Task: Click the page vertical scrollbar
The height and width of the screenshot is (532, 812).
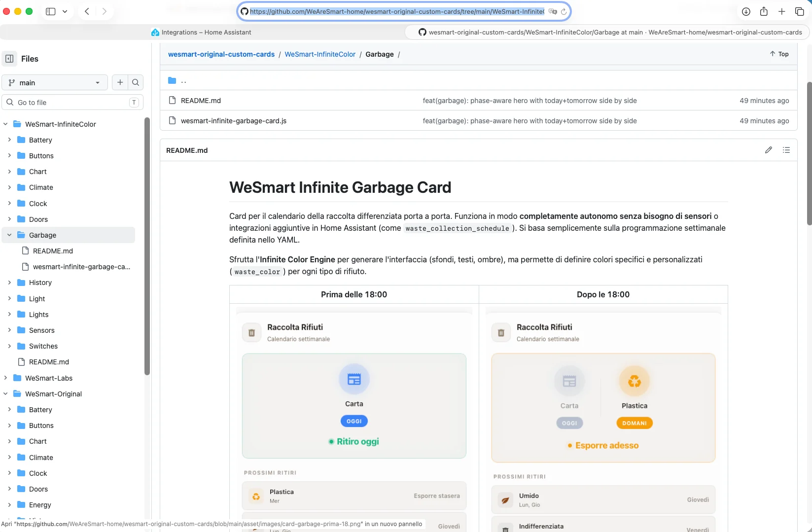Action: 809,153
